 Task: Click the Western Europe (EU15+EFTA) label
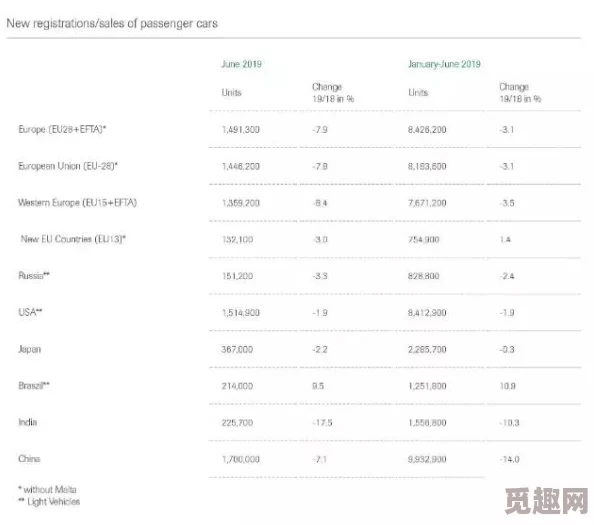click(77, 203)
